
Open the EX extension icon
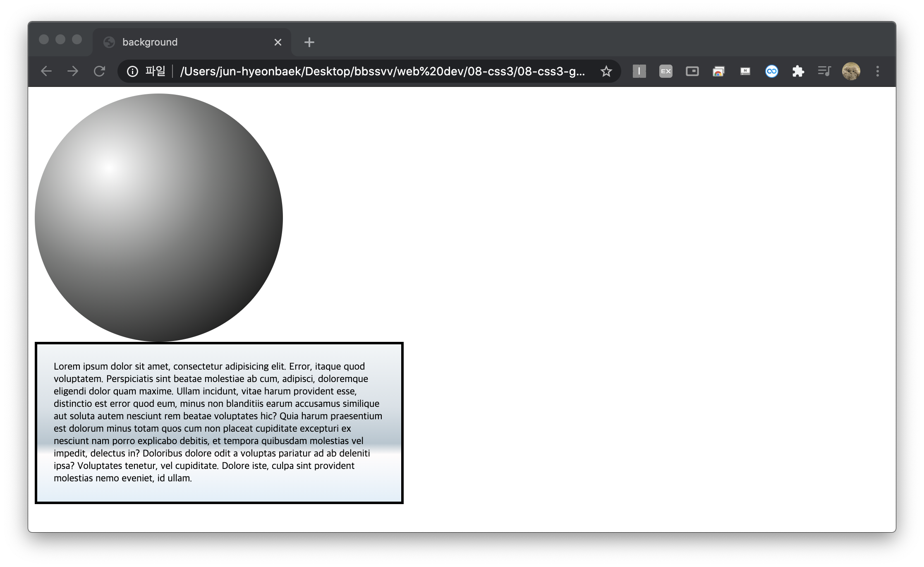[665, 71]
